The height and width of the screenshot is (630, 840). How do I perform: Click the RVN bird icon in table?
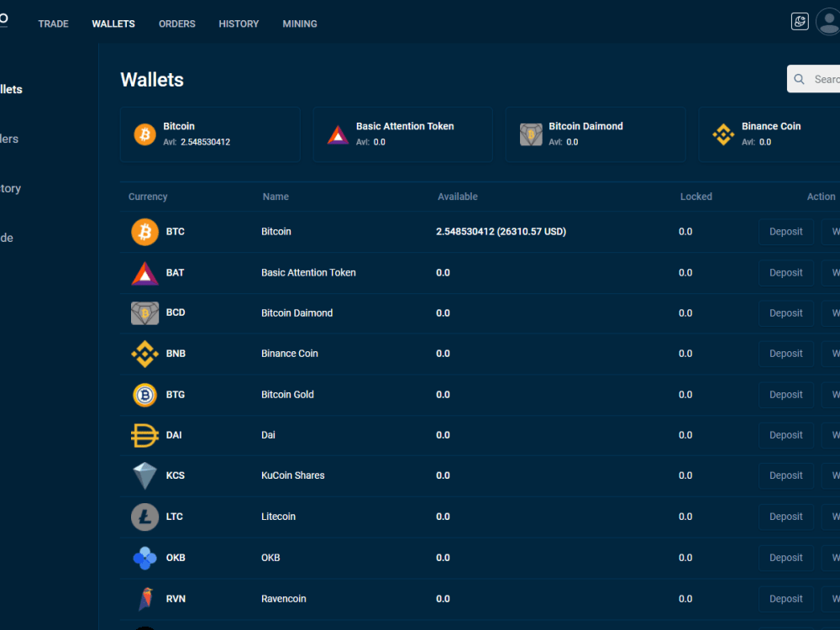click(145, 599)
